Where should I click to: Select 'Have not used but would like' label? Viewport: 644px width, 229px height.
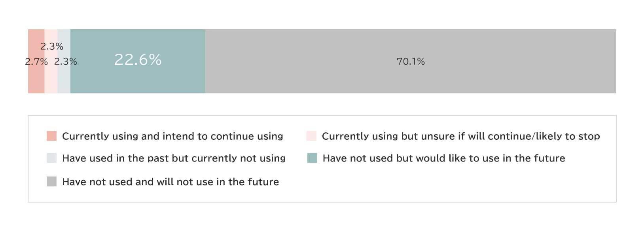443,158
